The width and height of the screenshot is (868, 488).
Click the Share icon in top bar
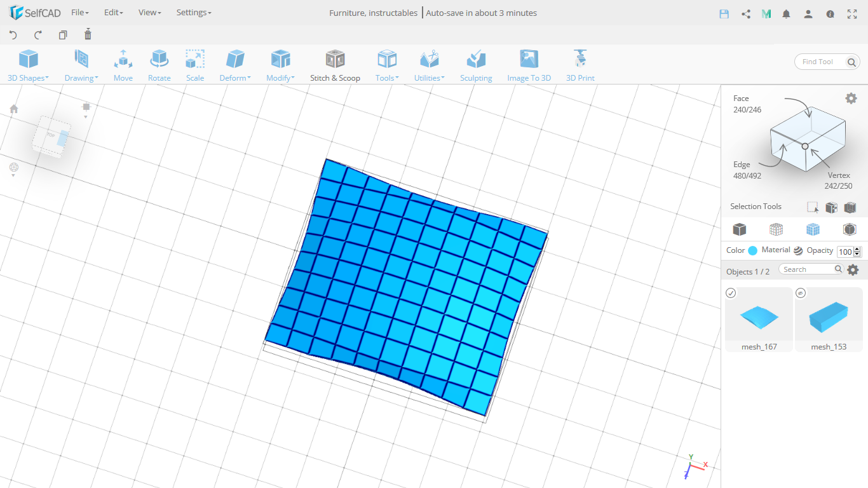746,13
